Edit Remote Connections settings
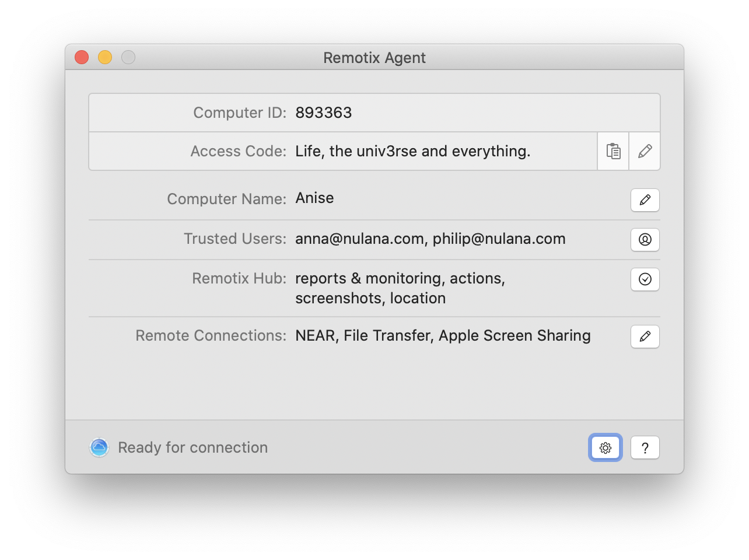Screen dimensions: 749x560 [645, 337]
